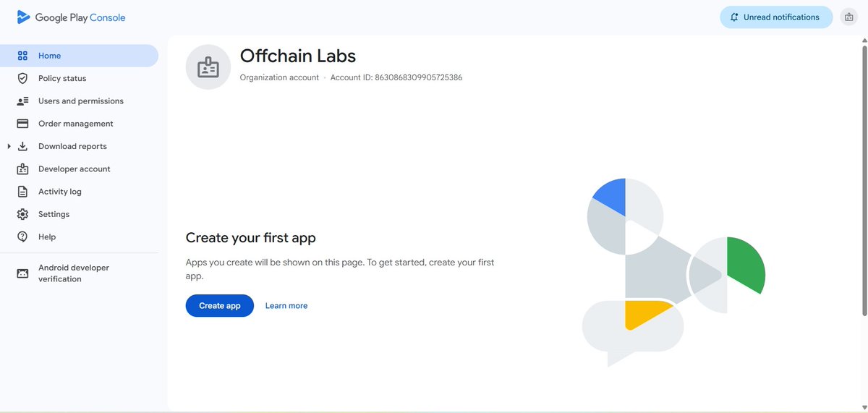Click the Activity log document icon
The height and width of the screenshot is (413, 868).
point(22,192)
